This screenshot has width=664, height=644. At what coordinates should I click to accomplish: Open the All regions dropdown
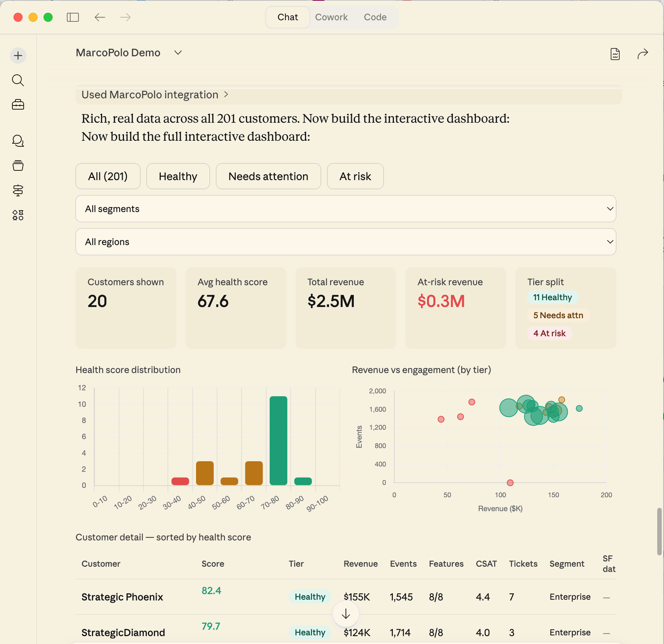point(346,242)
